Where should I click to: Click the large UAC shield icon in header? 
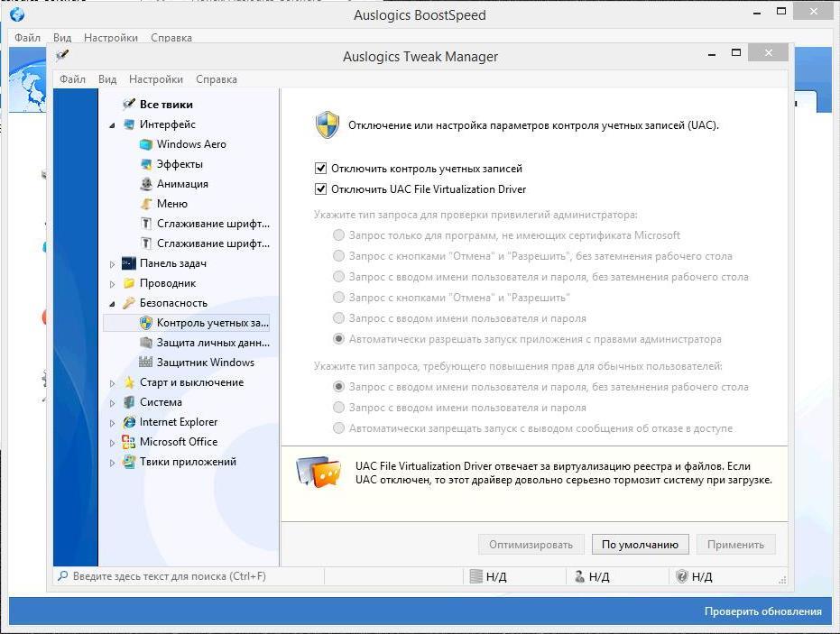coord(328,124)
